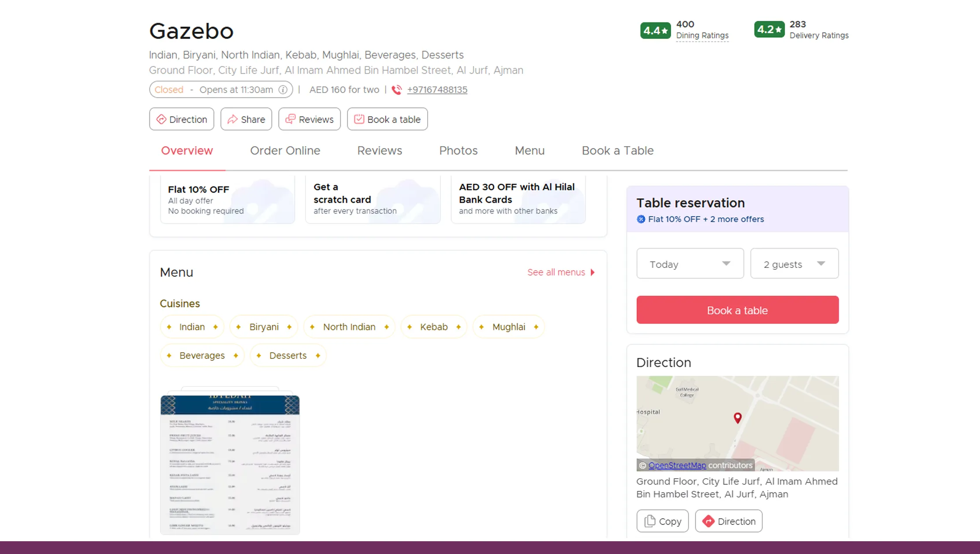Click the Book a table calendar icon

tap(359, 119)
